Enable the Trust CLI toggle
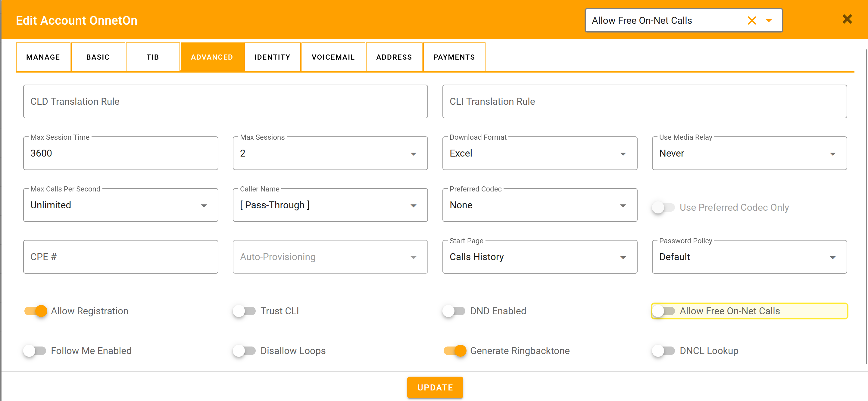The height and width of the screenshot is (401, 868). [x=245, y=311]
